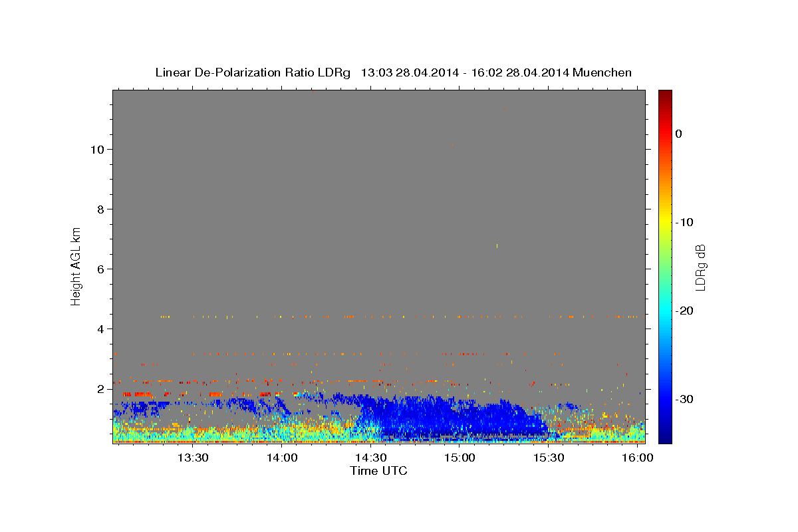
Task: Click the end date '16:02 28.04.2014' in the title
Action: pos(519,72)
